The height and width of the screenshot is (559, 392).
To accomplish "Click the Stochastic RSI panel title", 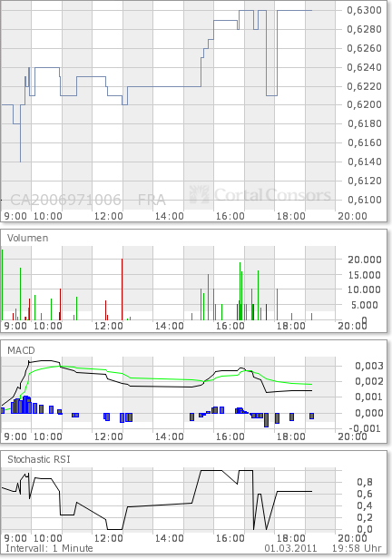I will click(39, 459).
